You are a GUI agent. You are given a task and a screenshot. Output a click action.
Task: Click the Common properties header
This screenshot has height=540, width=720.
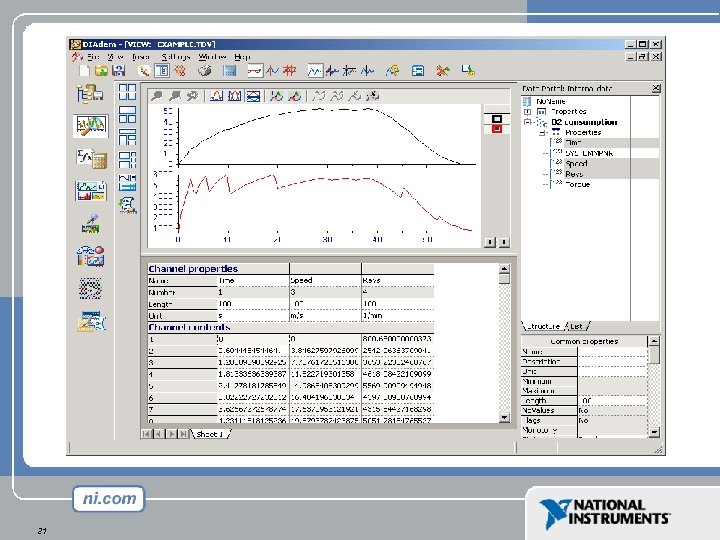(584, 341)
